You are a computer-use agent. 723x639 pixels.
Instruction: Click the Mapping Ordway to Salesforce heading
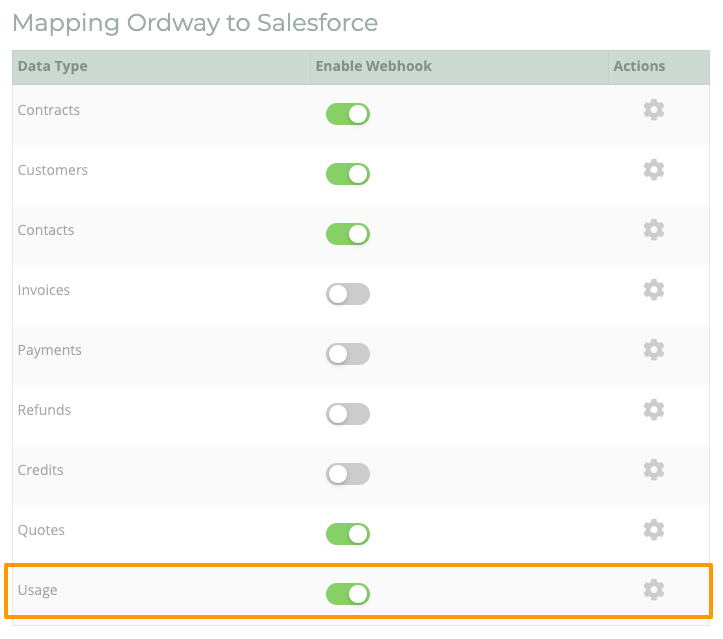195,23
